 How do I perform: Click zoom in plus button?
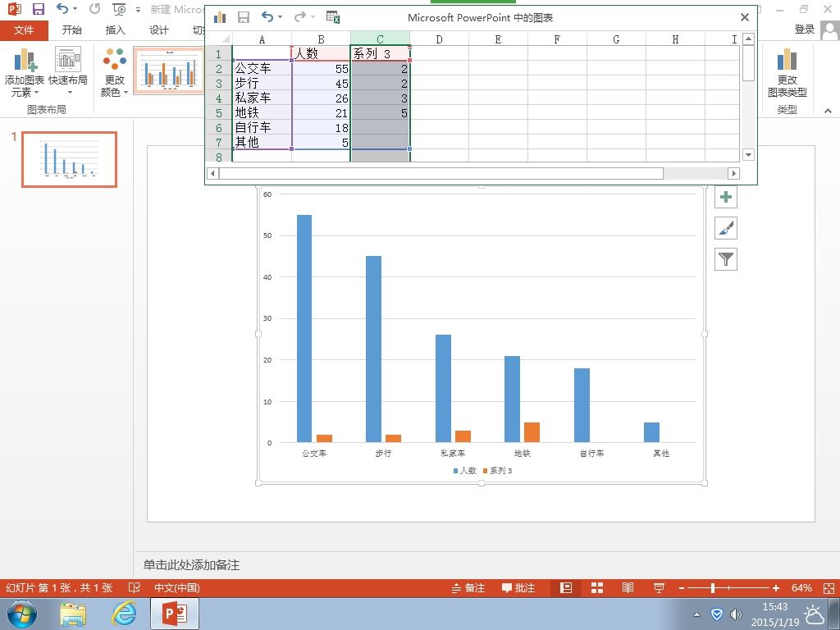click(x=776, y=588)
